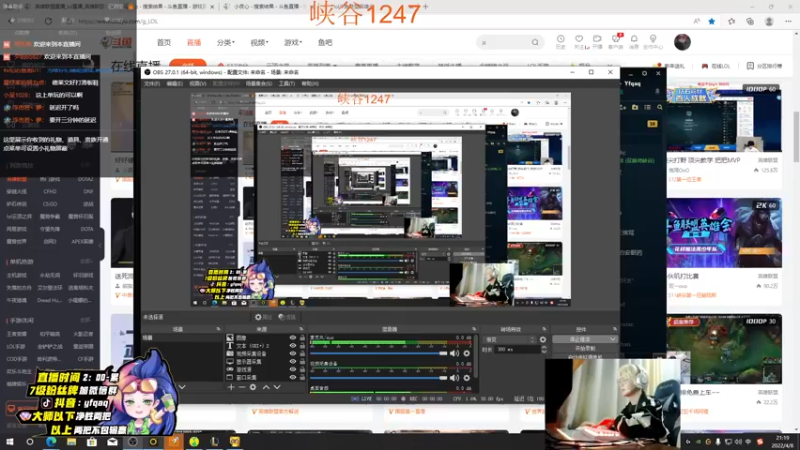Mute the first mixer audio channel
The height and width of the screenshot is (450, 800).
(455, 353)
